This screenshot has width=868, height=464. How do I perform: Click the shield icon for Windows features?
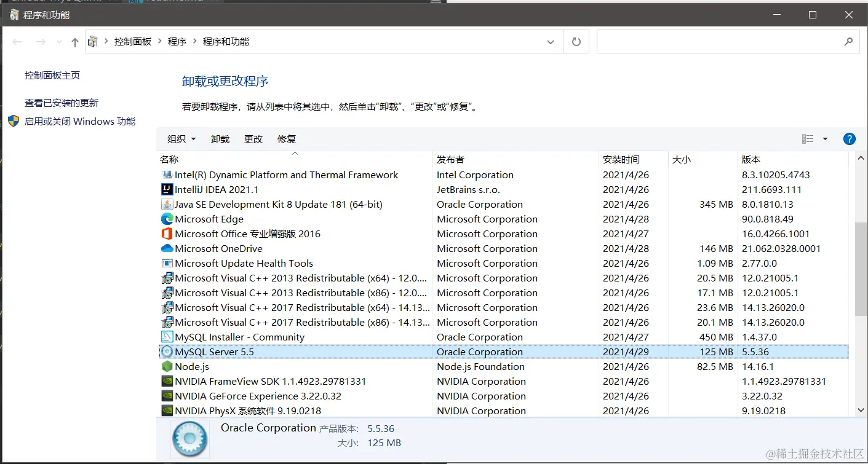click(x=14, y=121)
